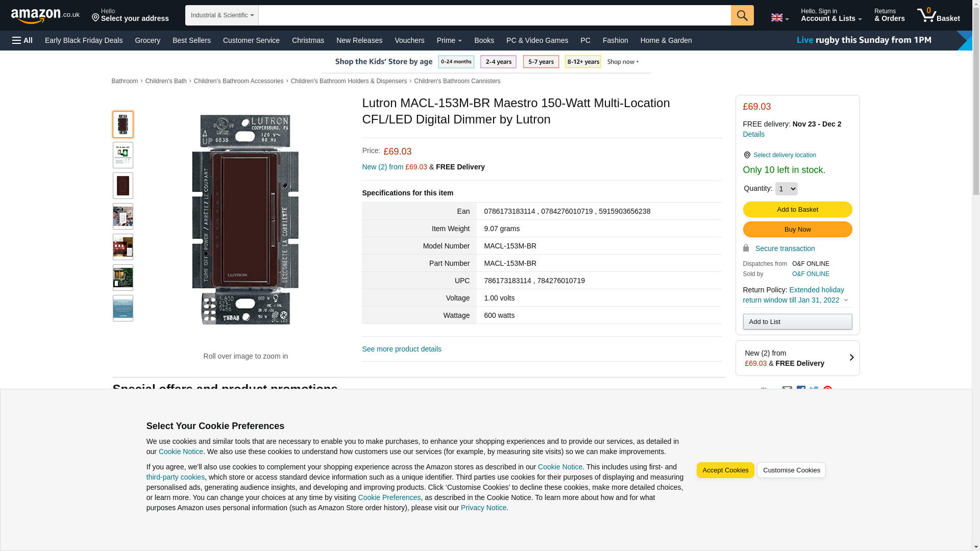
Task: Click the Hello Select your address location
Action: (130, 15)
